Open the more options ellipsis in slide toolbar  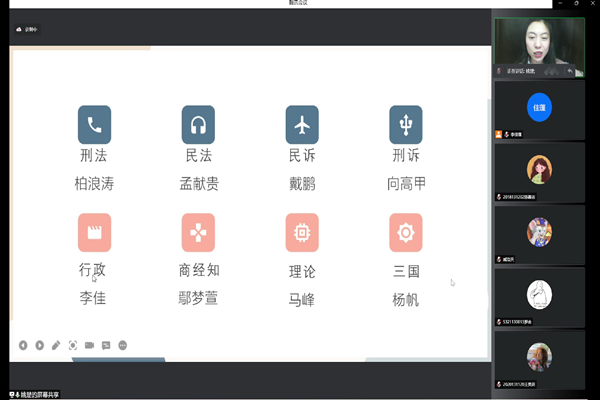(123, 345)
